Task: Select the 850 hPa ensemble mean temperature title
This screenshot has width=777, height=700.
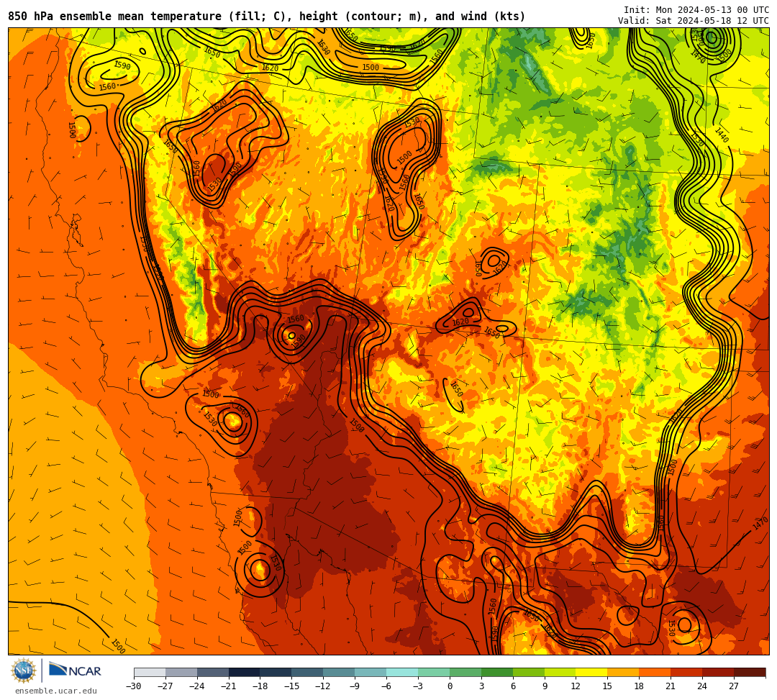Action: [x=267, y=17]
